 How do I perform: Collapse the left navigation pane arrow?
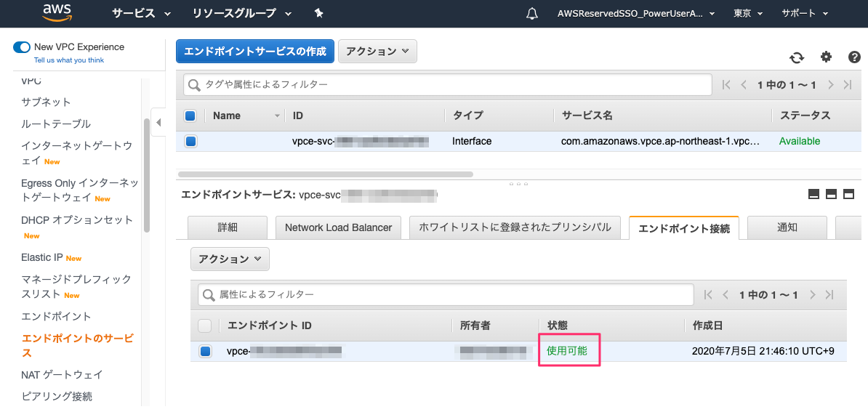click(x=158, y=122)
